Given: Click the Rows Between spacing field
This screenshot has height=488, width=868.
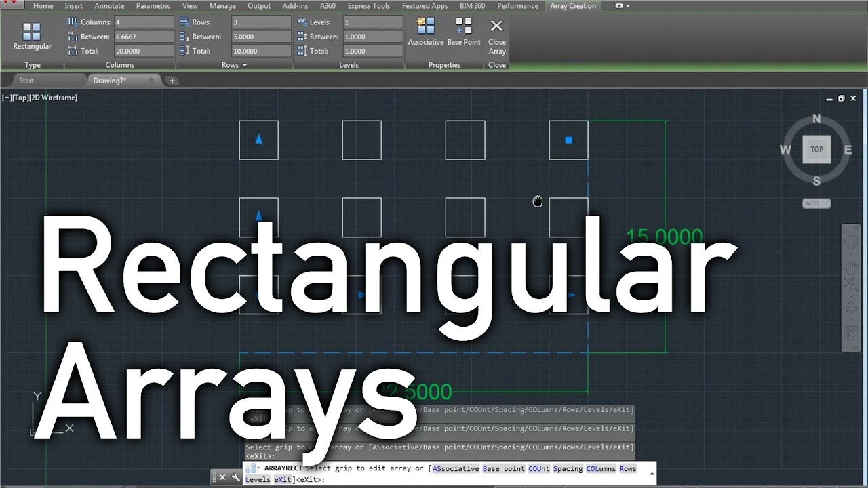Looking at the screenshot, I should (262, 37).
